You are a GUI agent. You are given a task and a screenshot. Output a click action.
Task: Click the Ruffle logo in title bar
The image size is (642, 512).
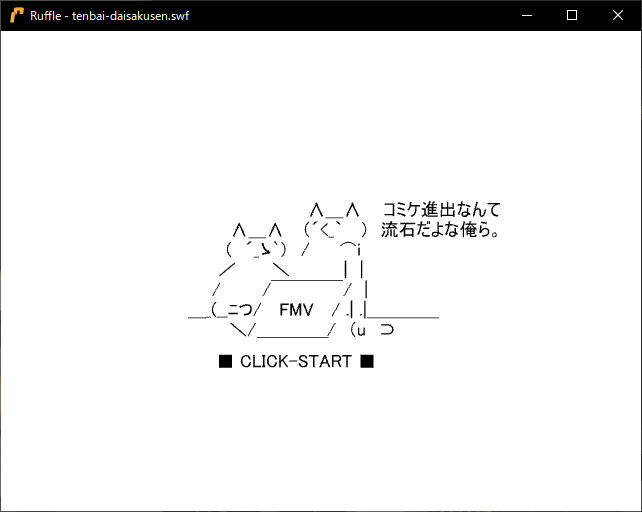point(17,15)
